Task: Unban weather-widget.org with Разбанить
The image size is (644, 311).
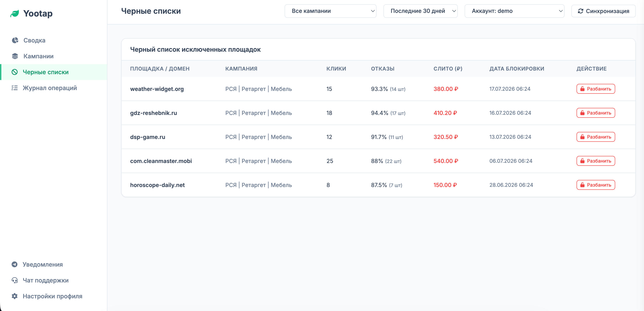Action: click(595, 89)
